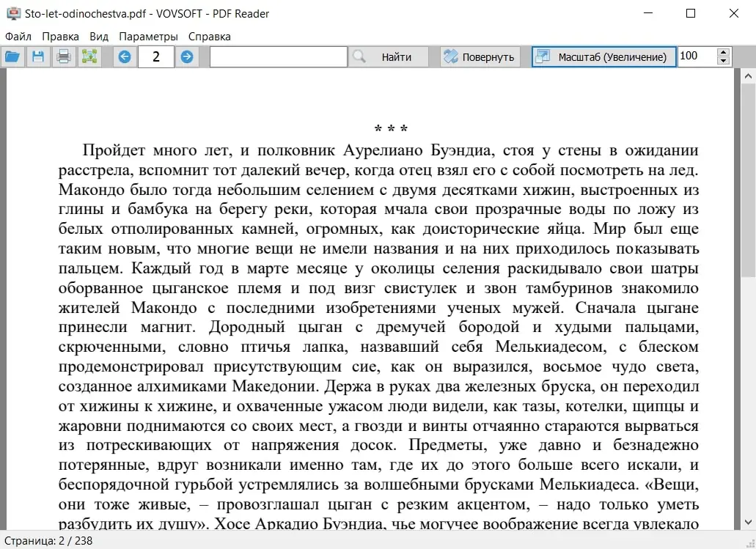The width and height of the screenshot is (756, 549).
Task: Minimize the PDF Reader window
Action: pos(648,13)
